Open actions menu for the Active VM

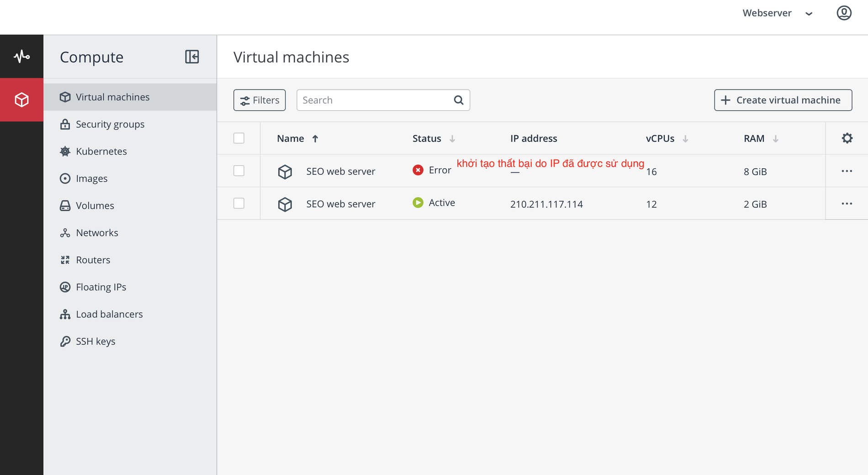pos(847,203)
